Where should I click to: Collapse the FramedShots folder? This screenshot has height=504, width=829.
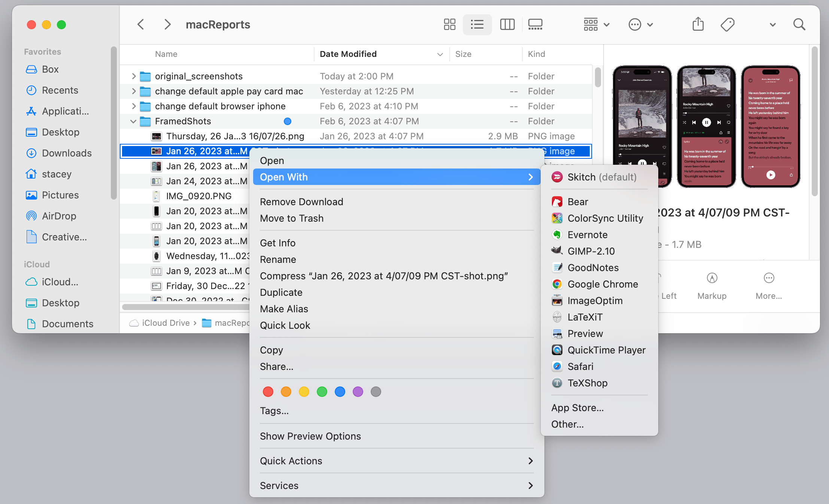[133, 121]
